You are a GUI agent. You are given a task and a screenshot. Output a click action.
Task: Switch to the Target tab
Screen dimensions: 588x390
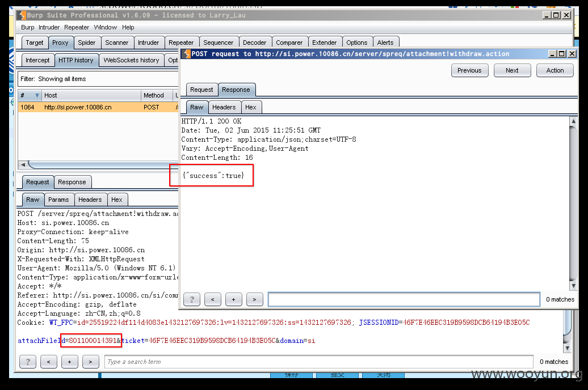pyautogui.click(x=35, y=43)
